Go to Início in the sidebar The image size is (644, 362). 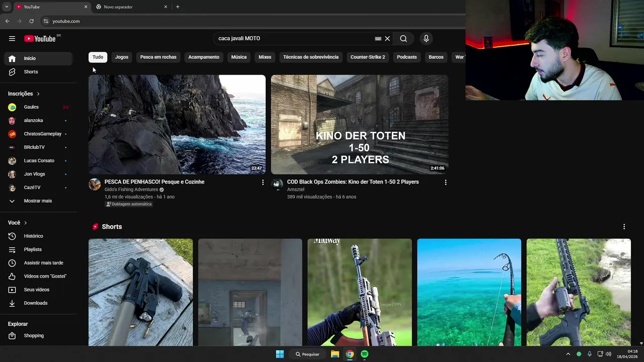[x=38, y=58]
